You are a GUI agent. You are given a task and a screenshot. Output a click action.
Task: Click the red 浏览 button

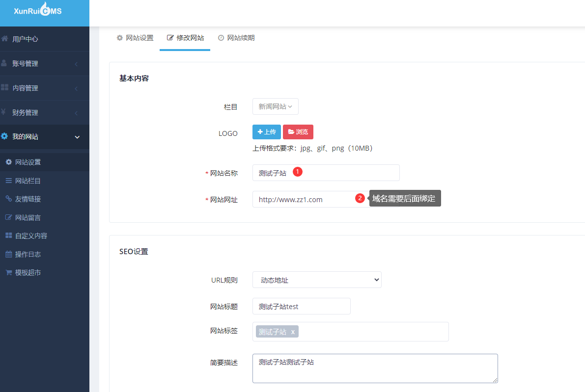click(298, 132)
